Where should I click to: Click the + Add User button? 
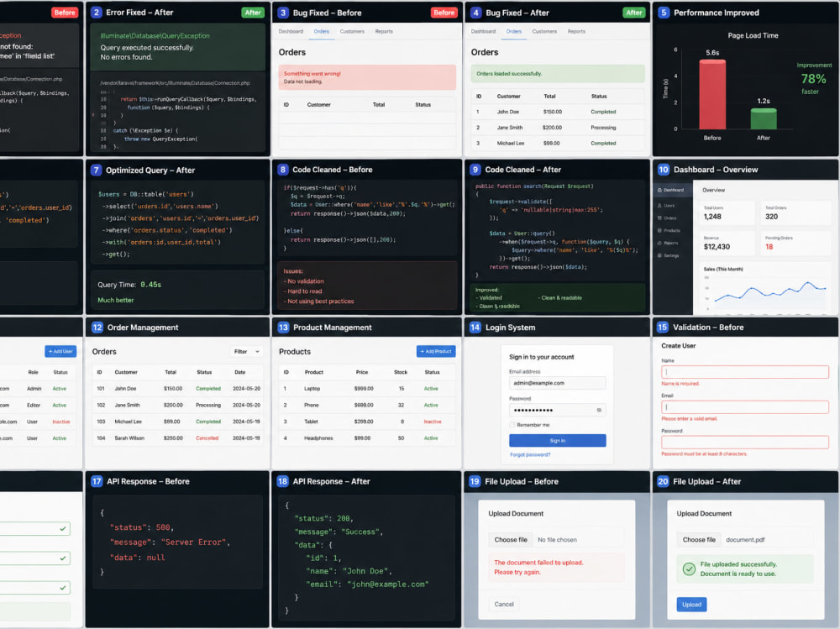pyautogui.click(x=60, y=352)
